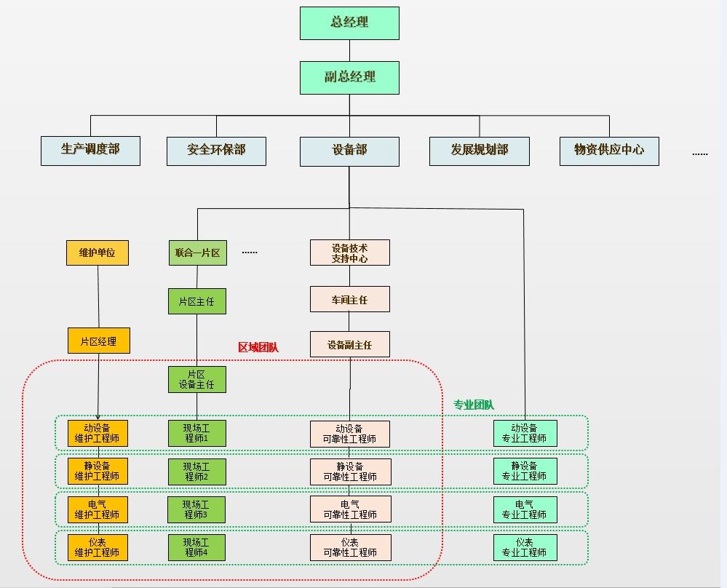
Task: Select the 片区设备主任 box
Action: click(x=197, y=379)
